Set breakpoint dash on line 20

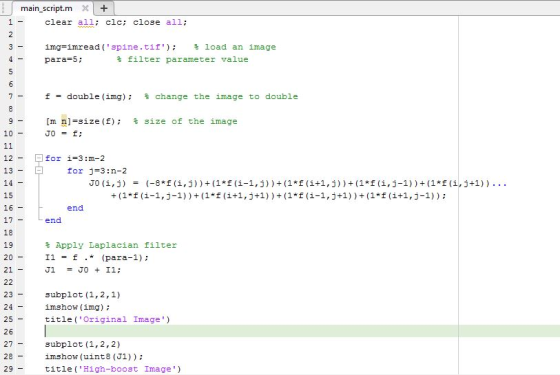coord(20,257)
